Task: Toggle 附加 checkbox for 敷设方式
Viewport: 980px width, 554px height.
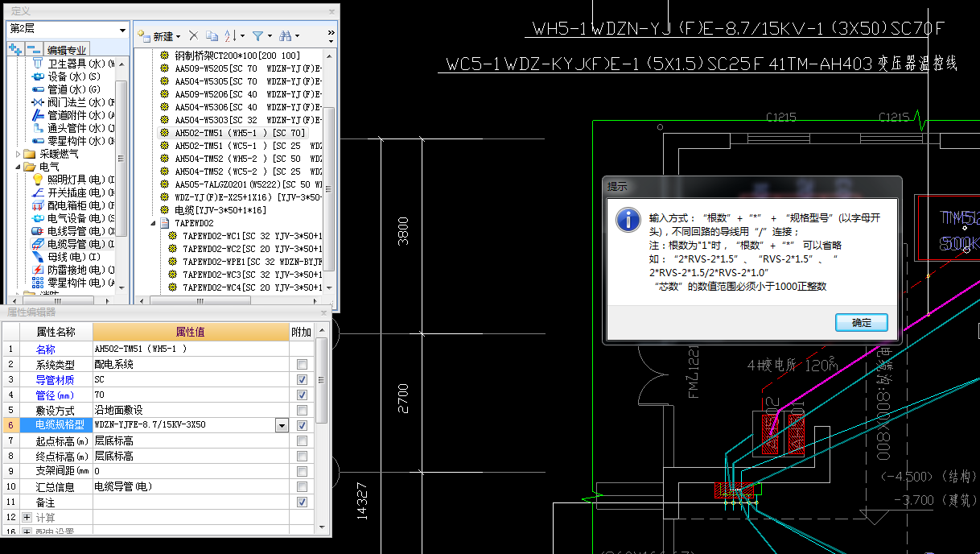Action: 302,411
